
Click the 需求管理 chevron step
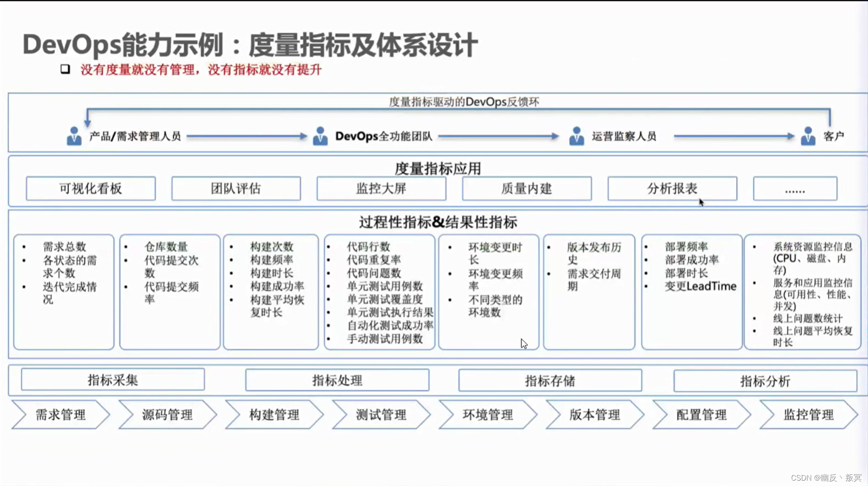click(60, 415)
